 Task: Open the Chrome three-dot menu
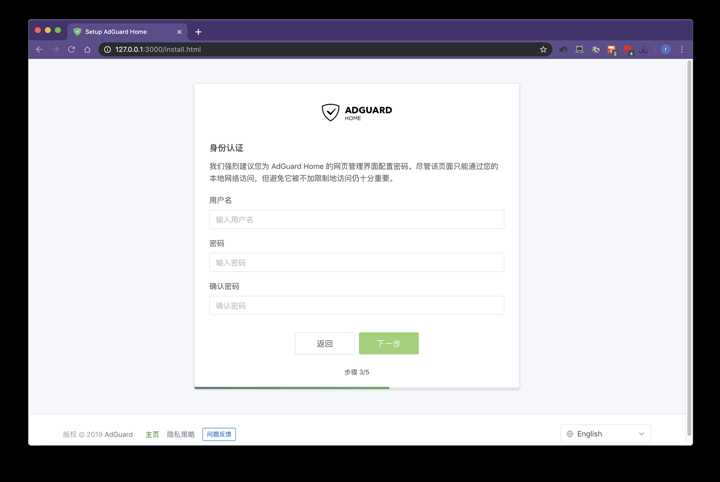pyautogui.click(x=683, y=50)
